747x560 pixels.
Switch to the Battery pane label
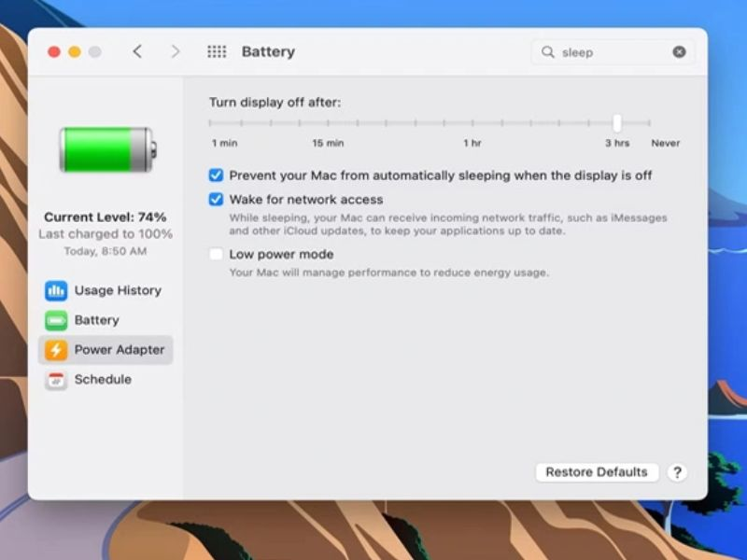click(x=97, y=320)
